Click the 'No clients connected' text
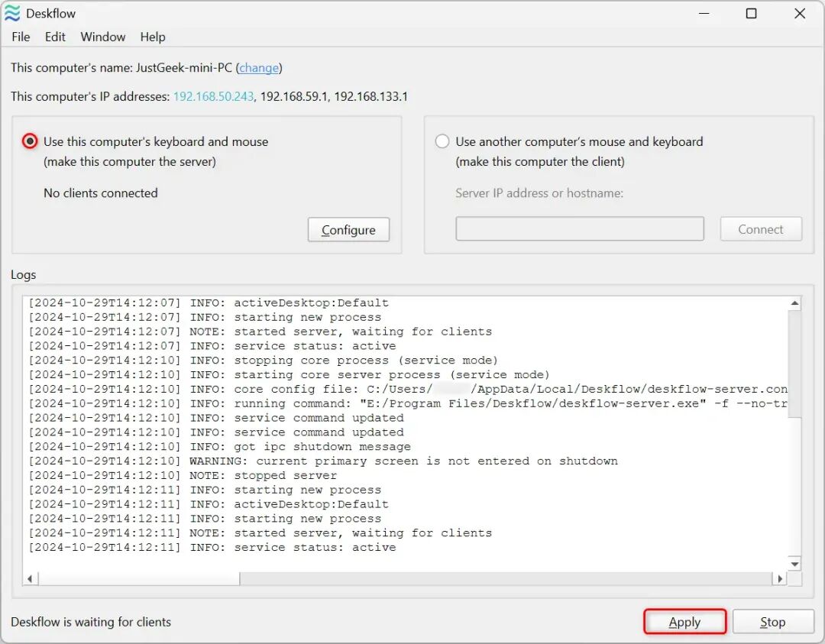This screenshot has height=644, width=825. point(101,193)
